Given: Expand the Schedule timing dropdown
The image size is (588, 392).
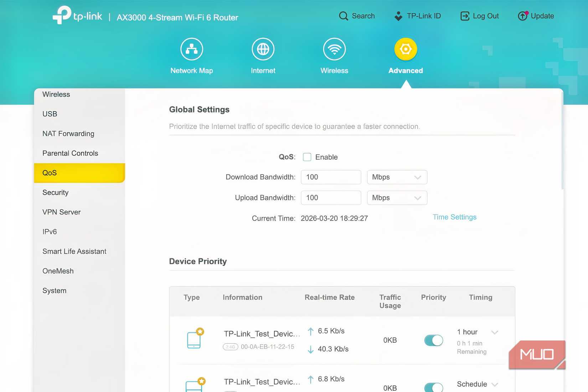Looking at the screenshot, I should [495, 384].
